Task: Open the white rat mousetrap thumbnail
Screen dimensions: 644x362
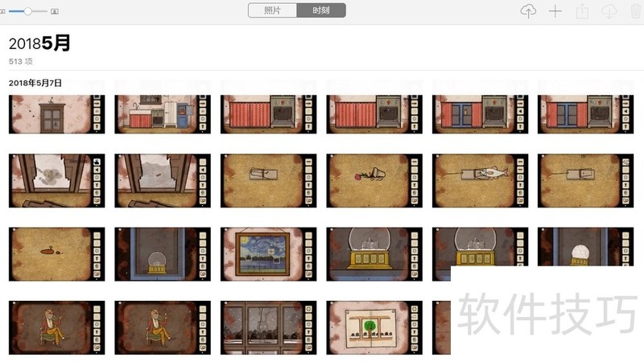Action: click(480, 182)
